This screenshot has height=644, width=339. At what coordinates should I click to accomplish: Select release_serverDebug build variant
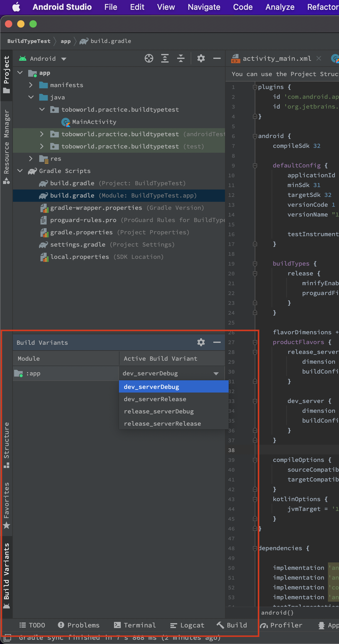(173, 411)
